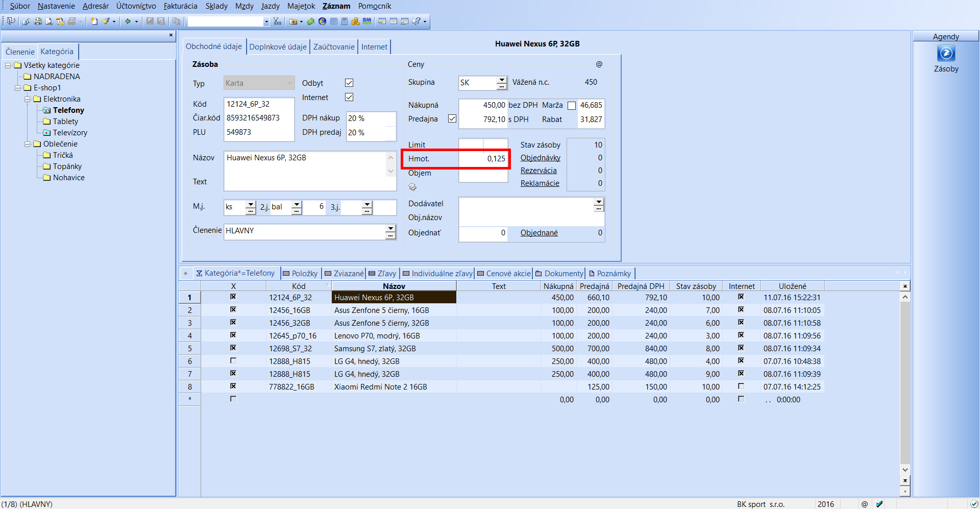Open the Sklady menu

[x=216, y=6]
